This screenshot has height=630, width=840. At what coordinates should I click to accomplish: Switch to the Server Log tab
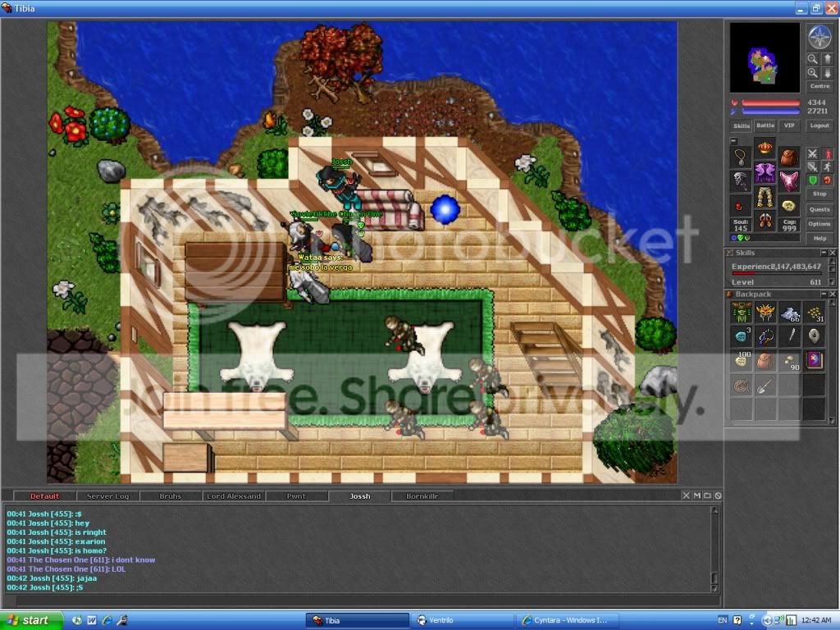[107, 496]
